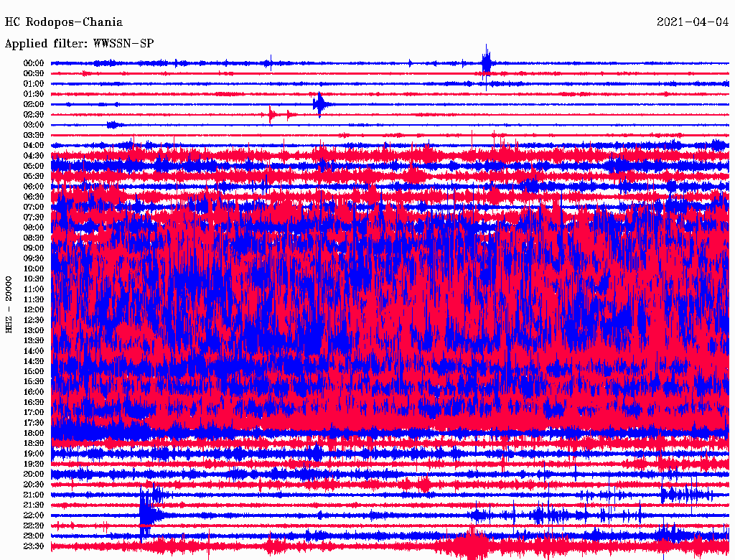Click the '00:00' time label
Screen dimensions: 735x560
click(33, 63)
